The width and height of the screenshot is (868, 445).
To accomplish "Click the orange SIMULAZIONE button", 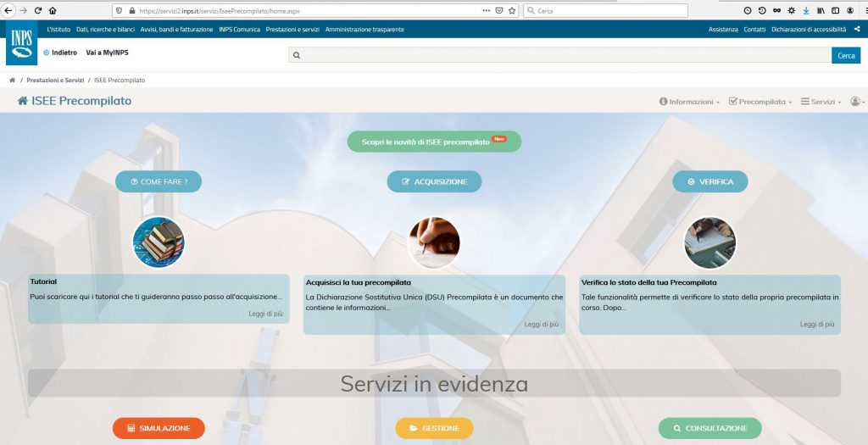I will point(159,428).
